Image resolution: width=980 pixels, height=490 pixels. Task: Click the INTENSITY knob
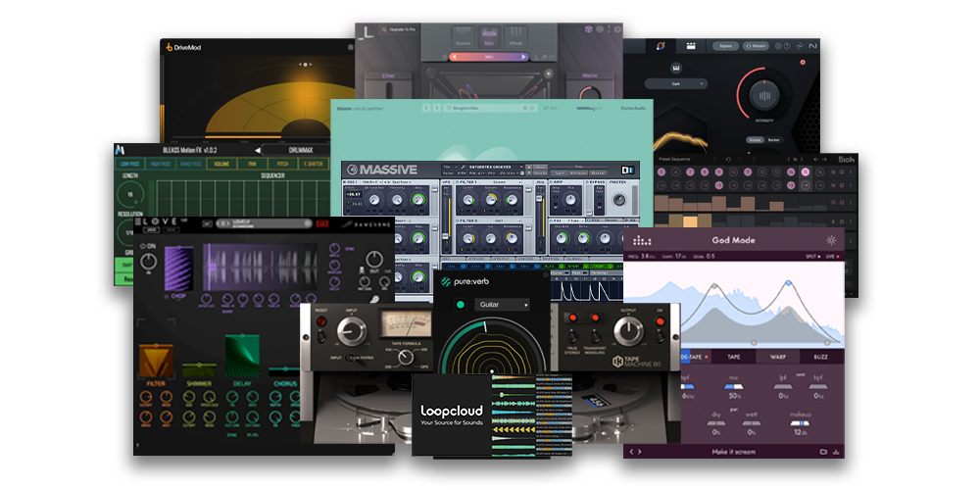pos(765,96)
